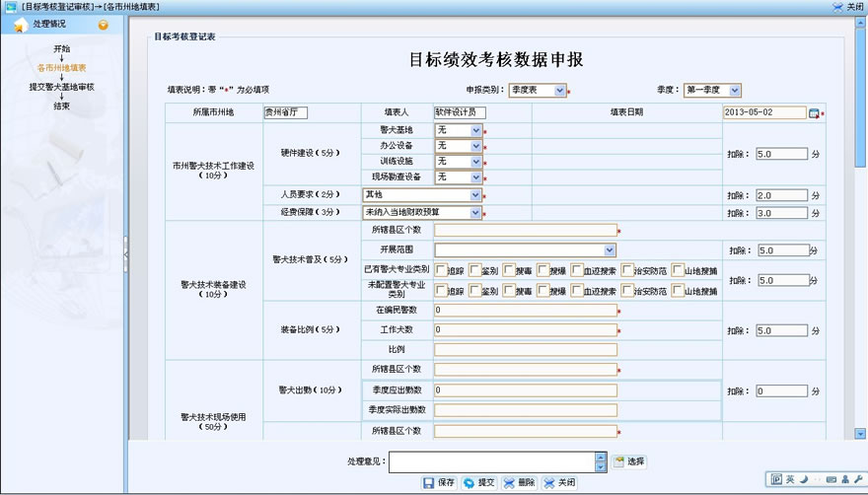Click the star icon next to 处理情况
This screenshot has width=868, height=495.
point(21,25)
